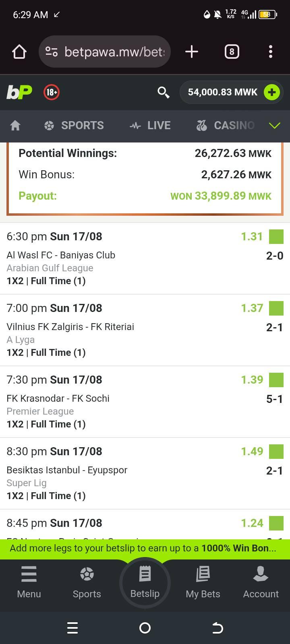Open the browser three-dot menu
The height and width of the screenshot is (644, 290).
pyautogui.click(x=271, y=52)
